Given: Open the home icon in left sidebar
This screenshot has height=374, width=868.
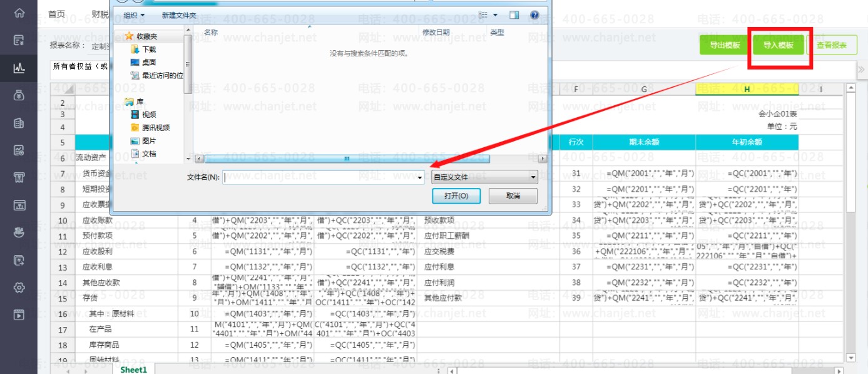Looking at the screenshot, I should point(19,13).
